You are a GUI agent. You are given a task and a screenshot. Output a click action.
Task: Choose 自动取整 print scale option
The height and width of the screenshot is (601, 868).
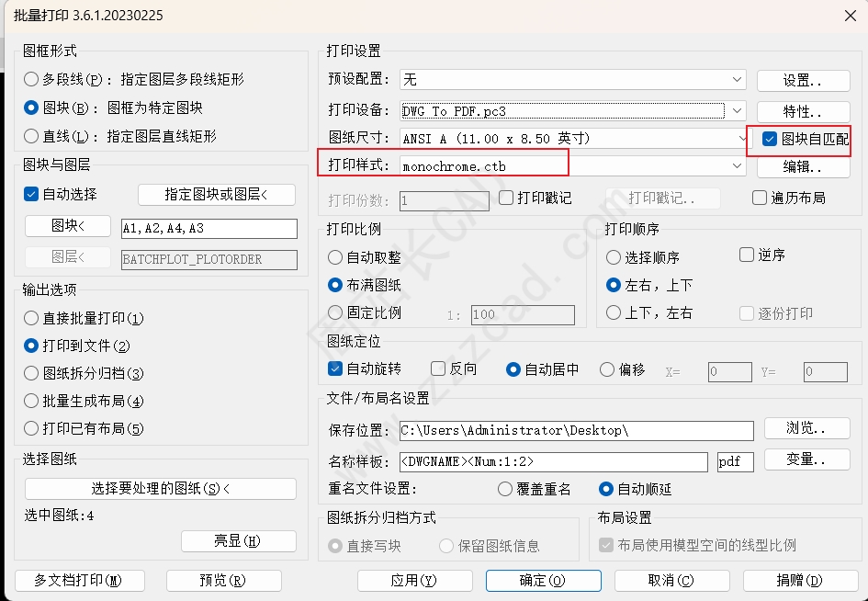[336, 258]
